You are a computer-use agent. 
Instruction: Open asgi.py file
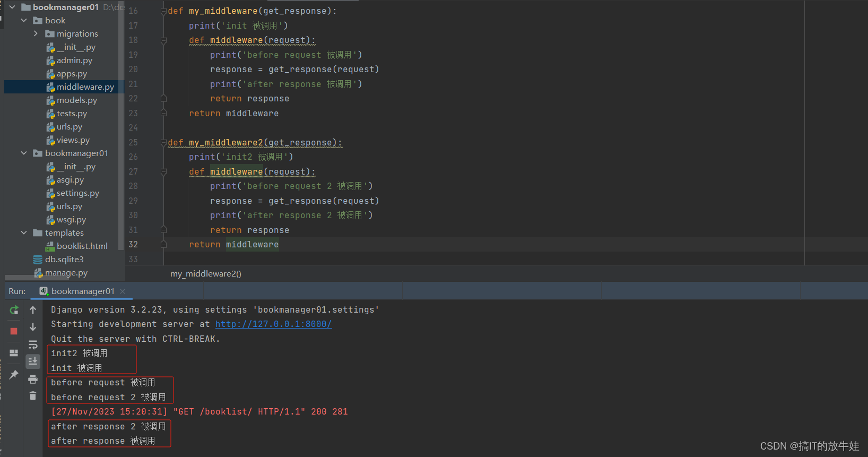(65, 180)
